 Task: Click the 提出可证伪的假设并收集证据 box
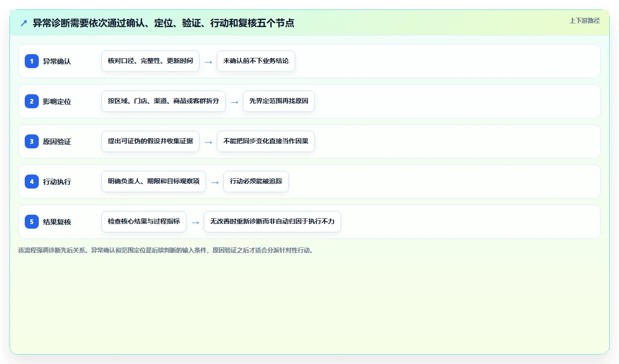coord(150,141)
